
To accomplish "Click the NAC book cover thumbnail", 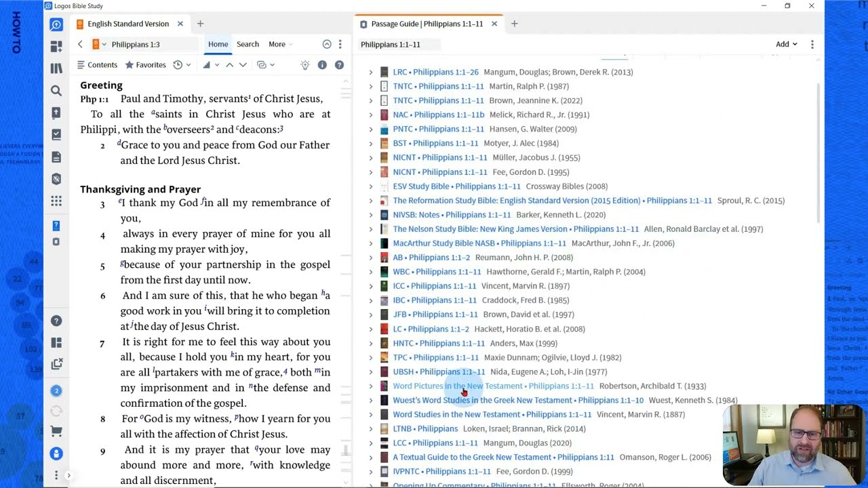I will point(384,115).
